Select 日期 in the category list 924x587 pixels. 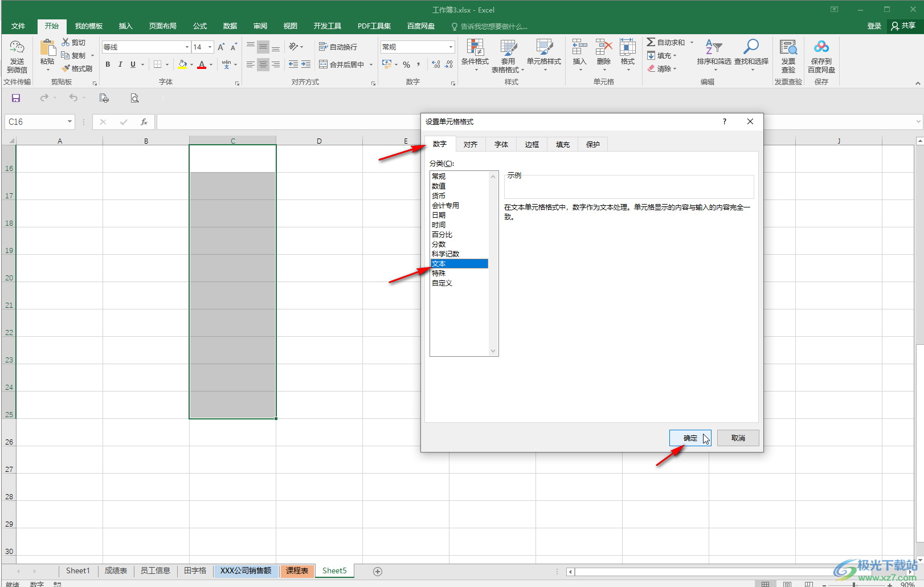[439, 215]
